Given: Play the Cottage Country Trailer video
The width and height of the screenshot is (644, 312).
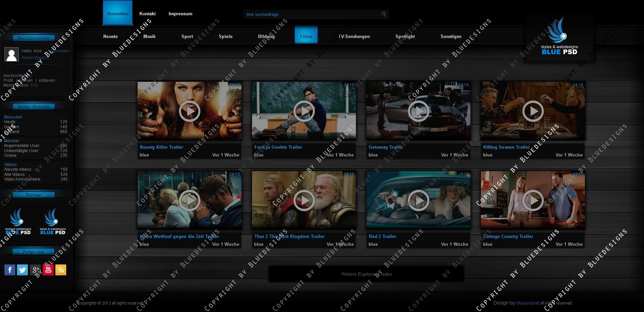Looking at the screenshot, I should point(533,200).
